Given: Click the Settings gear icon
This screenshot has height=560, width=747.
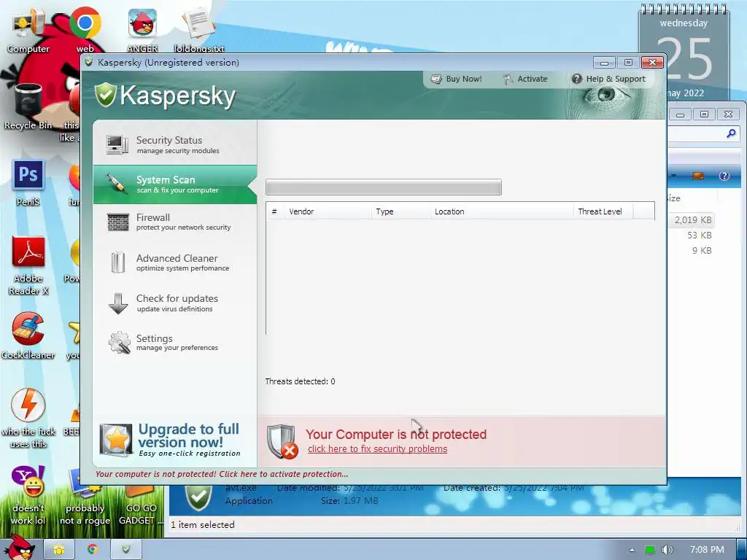Looking at the screenshot, I should (x=119, y=343).
